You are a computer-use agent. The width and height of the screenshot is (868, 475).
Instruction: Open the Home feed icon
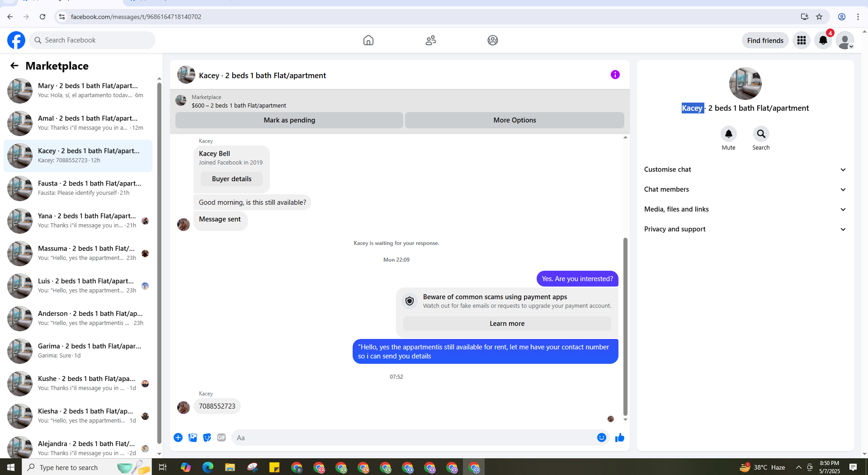pyautogui.click(x=368, y=40)
